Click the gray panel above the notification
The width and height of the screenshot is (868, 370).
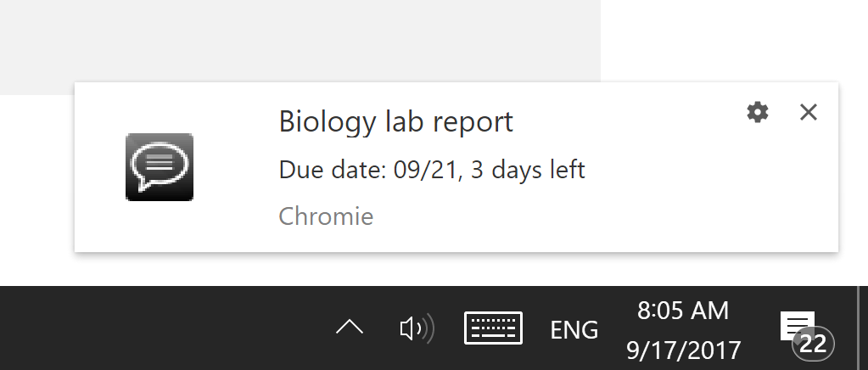coord(297,42)
